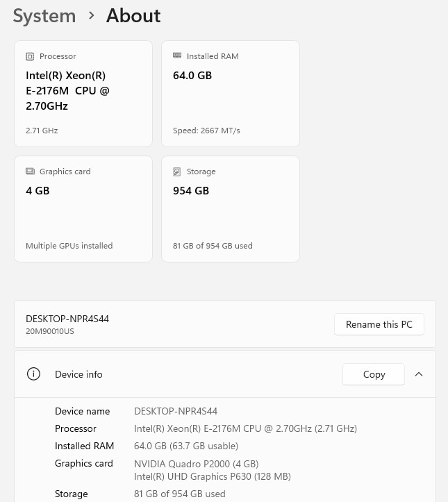Open the Installed RAM 64.0 GB card

point(231,94)
